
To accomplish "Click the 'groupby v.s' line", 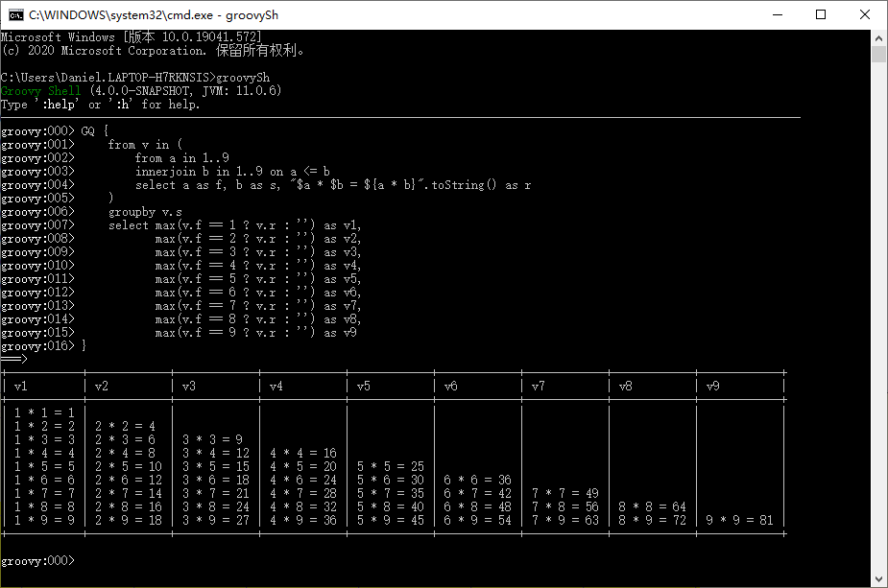I will 145,212.
